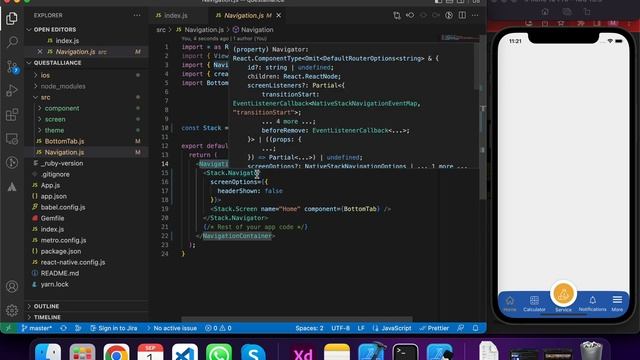The image size is (640, 360).
Task: Tap Home tab in phone simulator
Action: click(x=509, y=304)
